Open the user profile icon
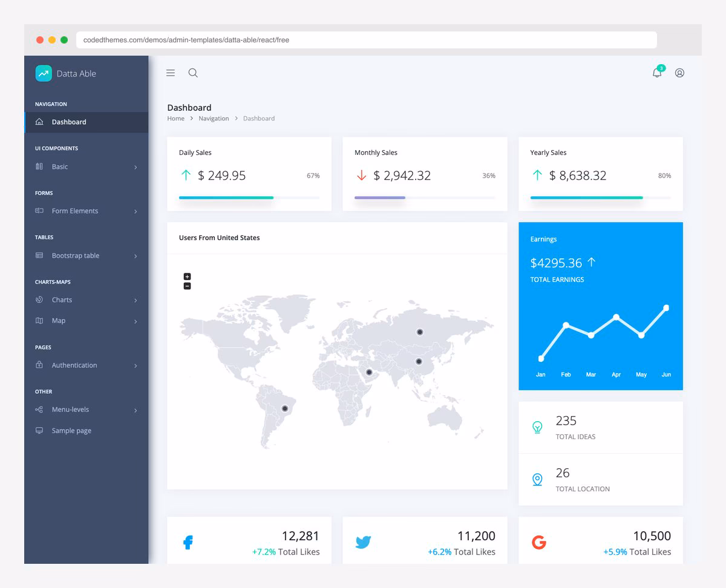Screen dimensions: 726x588 [x=679, y=73]
